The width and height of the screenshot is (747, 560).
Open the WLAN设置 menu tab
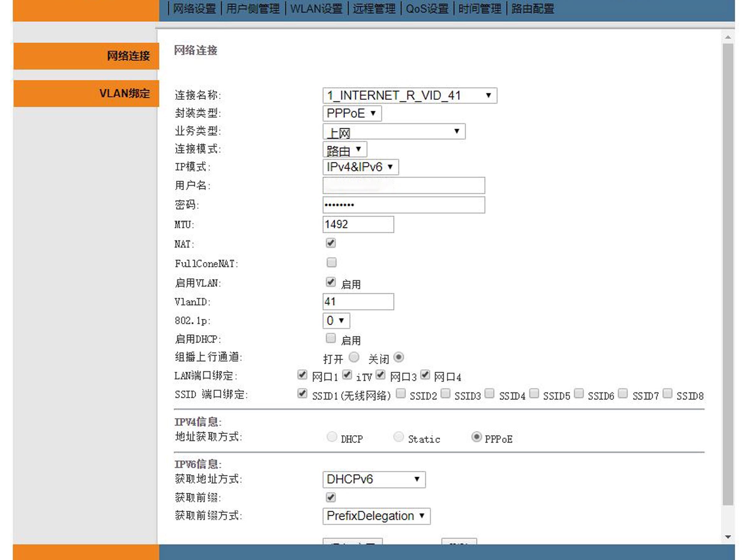click(x=316, y=9)
